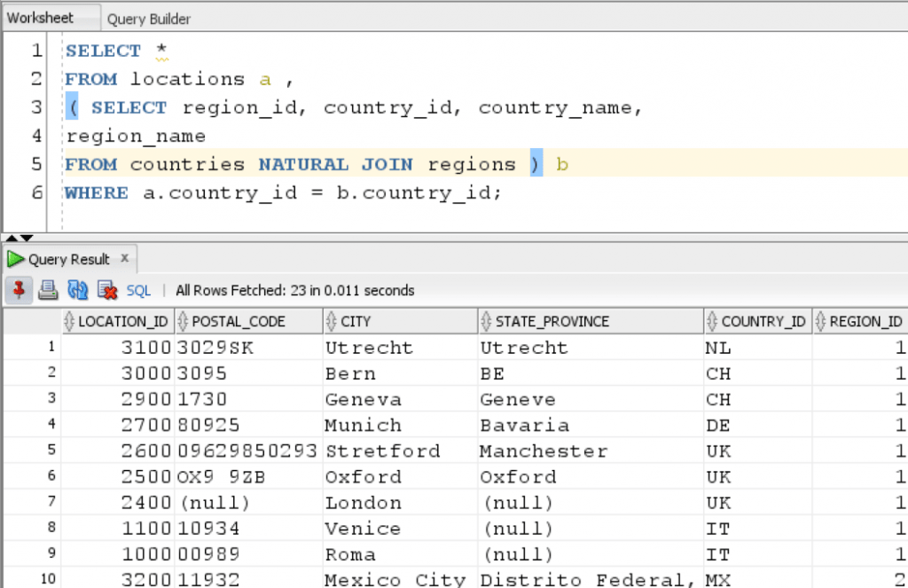This screenshot has width=908, height=588.
Task: Click line number 3 in editor gutter
Action: pyautogui.click(x=36, y=106)
